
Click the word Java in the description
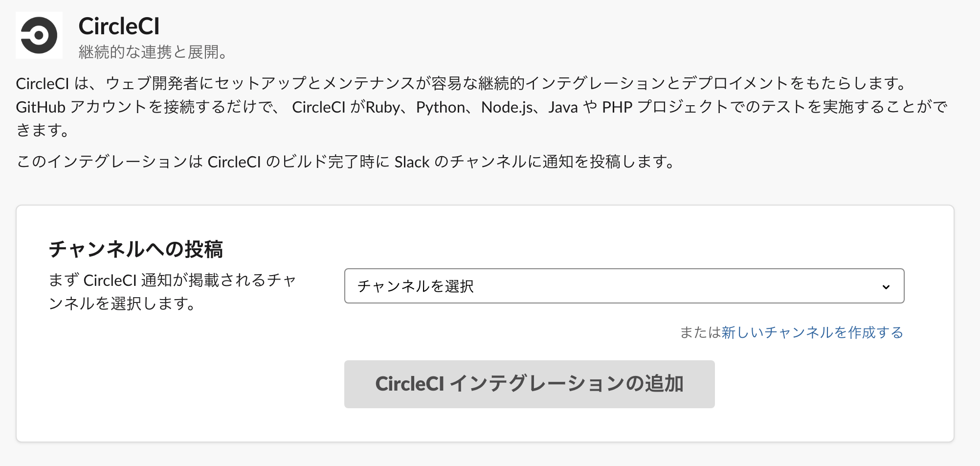563,107
